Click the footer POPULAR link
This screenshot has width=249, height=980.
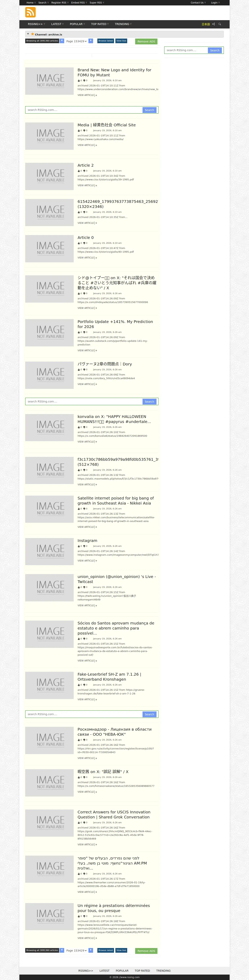(122, 971)
